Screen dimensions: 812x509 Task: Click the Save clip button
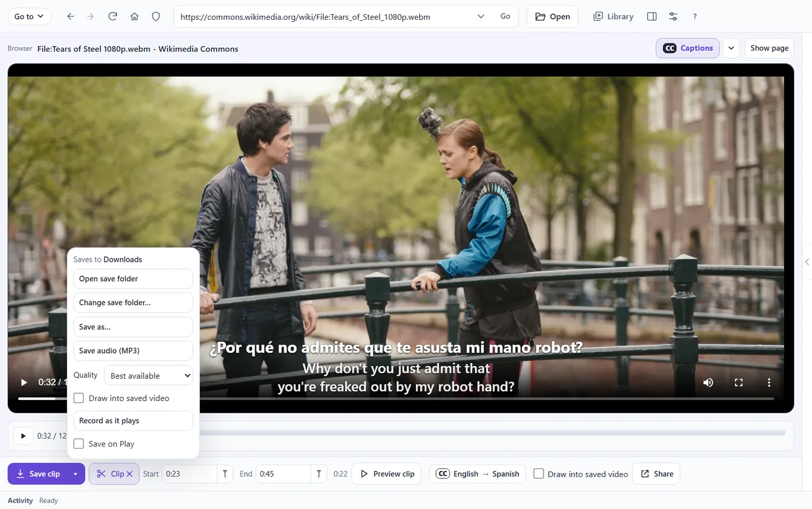click(38, 473)
